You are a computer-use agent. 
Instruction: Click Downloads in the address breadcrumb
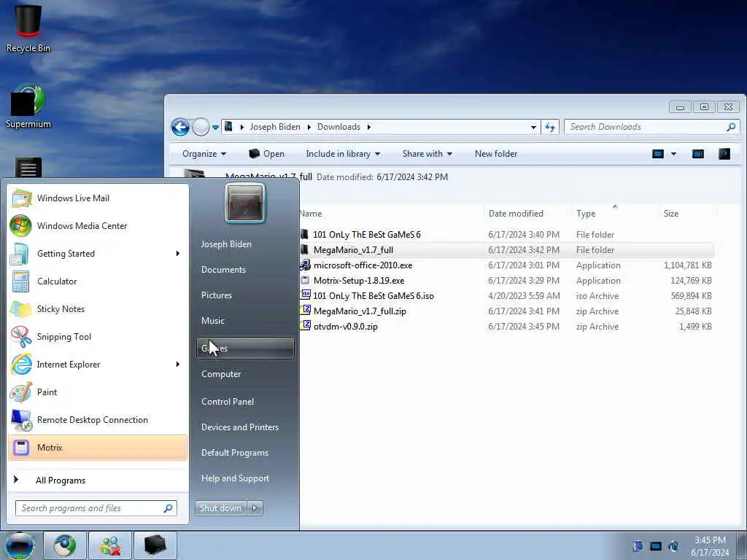[x=338, y=127]
